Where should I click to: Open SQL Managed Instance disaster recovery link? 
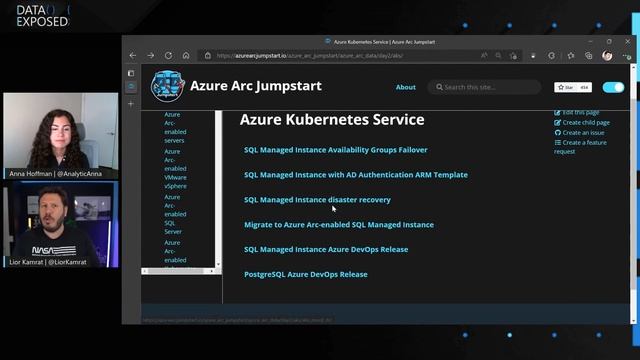pos(317,200)
